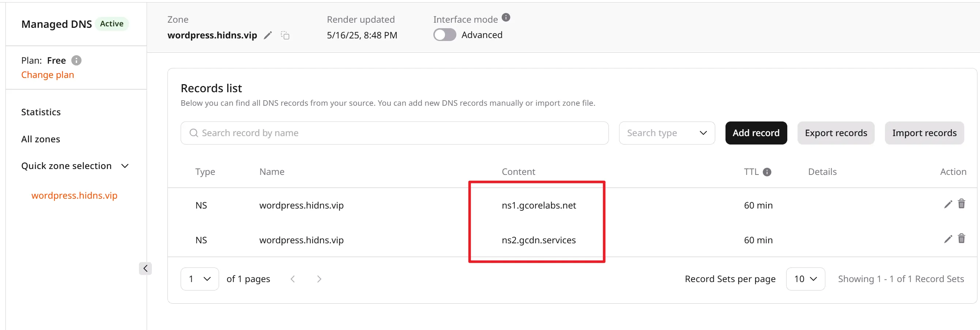Image resolution: width=980 pixels, height=330 pixels.
Task: Click the Managed DNS title
Action: 56,25
